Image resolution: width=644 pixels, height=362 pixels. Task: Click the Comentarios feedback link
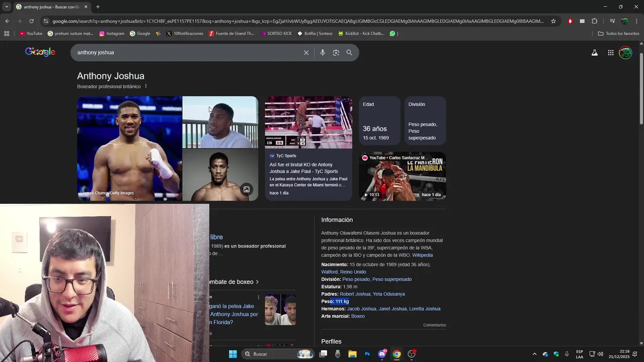click(x=434, y=325)
